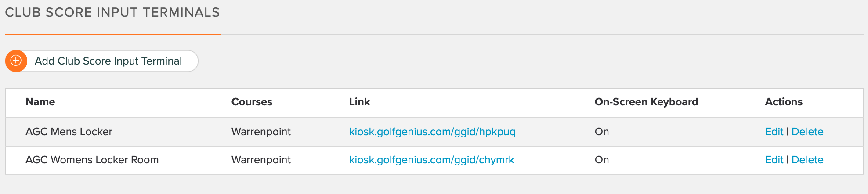Open the kiosk link ending in chymrk

click(431, 160)
